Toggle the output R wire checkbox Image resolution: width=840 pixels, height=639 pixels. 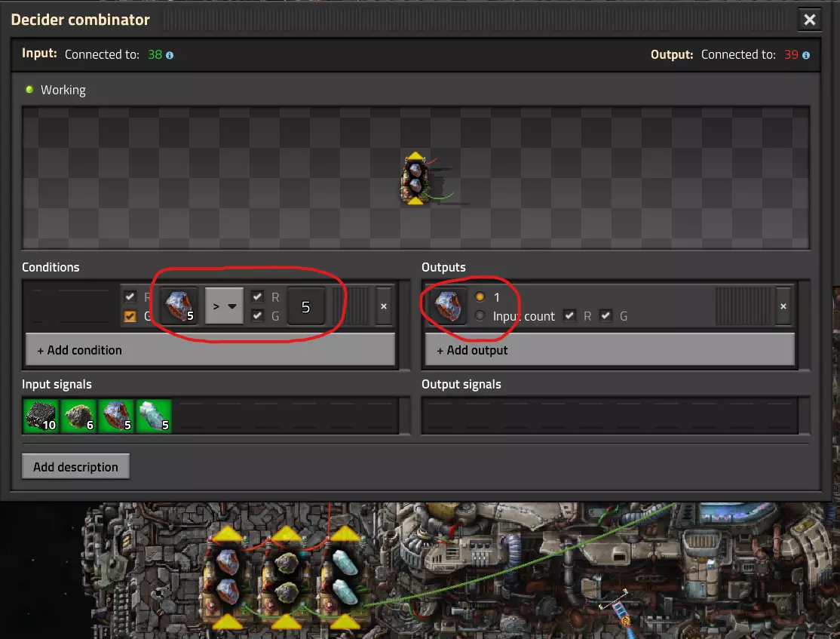569,316
